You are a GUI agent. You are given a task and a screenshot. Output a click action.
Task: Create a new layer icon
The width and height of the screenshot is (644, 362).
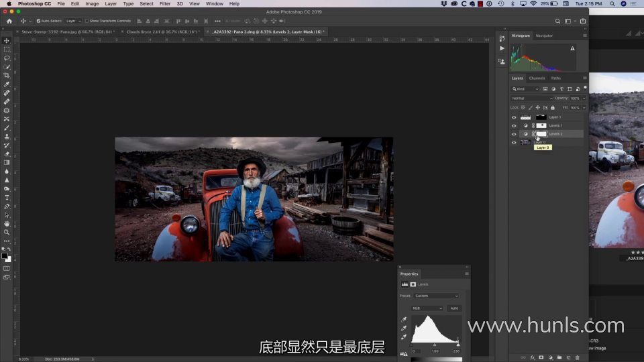[x=568, y=357]
